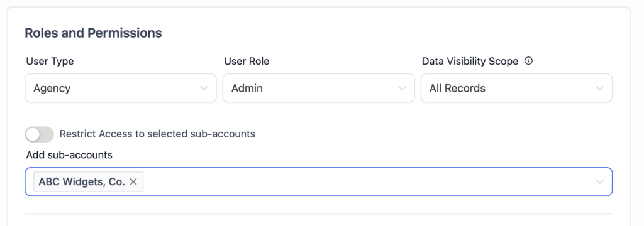Screen dimensions: 644x226
Task: Open the Data Visibility Scope dropdown
Action: click(517, 88)
